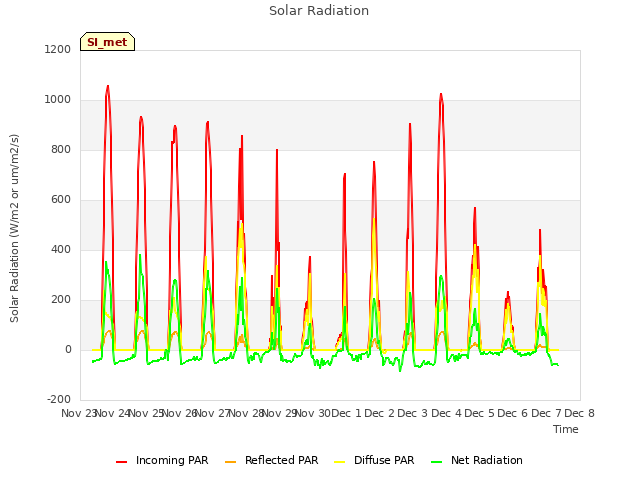The height and width of the screenshot is (480, 640).
Task: Click the 800 y-axis tick label
Action: pyautogui.click(x=61, y=149)
